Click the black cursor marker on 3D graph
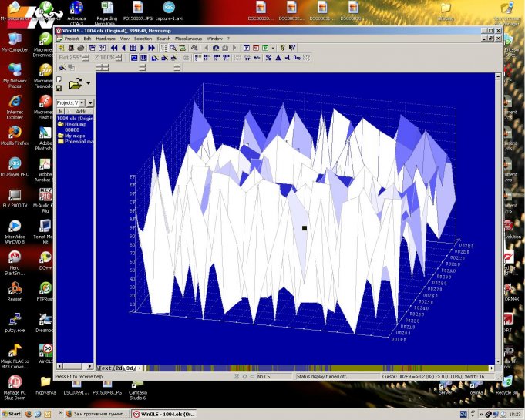 pyautogui.click(x=305, y=228)
